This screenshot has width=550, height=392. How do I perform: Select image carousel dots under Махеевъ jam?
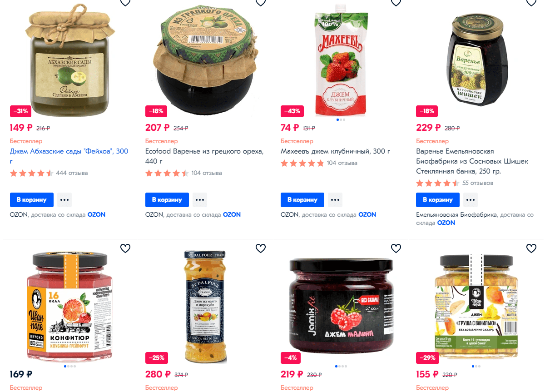pos(341,119)
